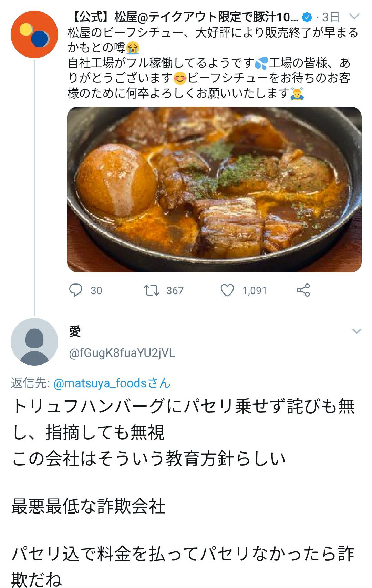This screenshot has height=588, width=372.
Task: Click the crying face emoji in tweet
Action: click(133, 48)
